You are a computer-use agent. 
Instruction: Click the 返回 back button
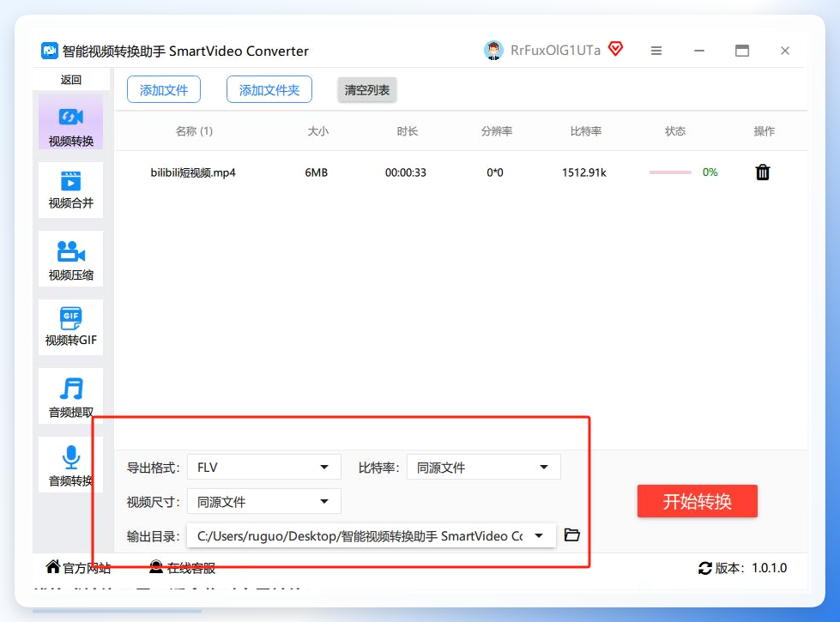tap(70, 80)
